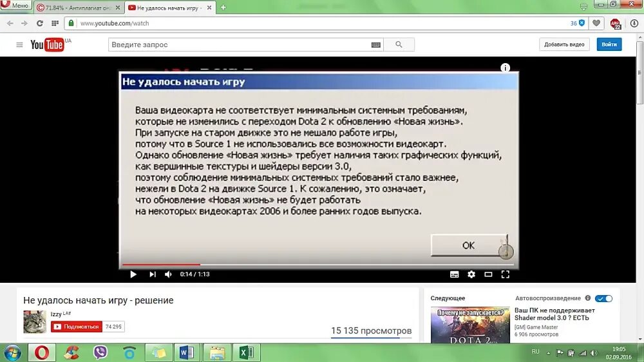Viewport: 644px width, 362px height.
Task: Open Opera from the taskbar
Action: point(41,352)
